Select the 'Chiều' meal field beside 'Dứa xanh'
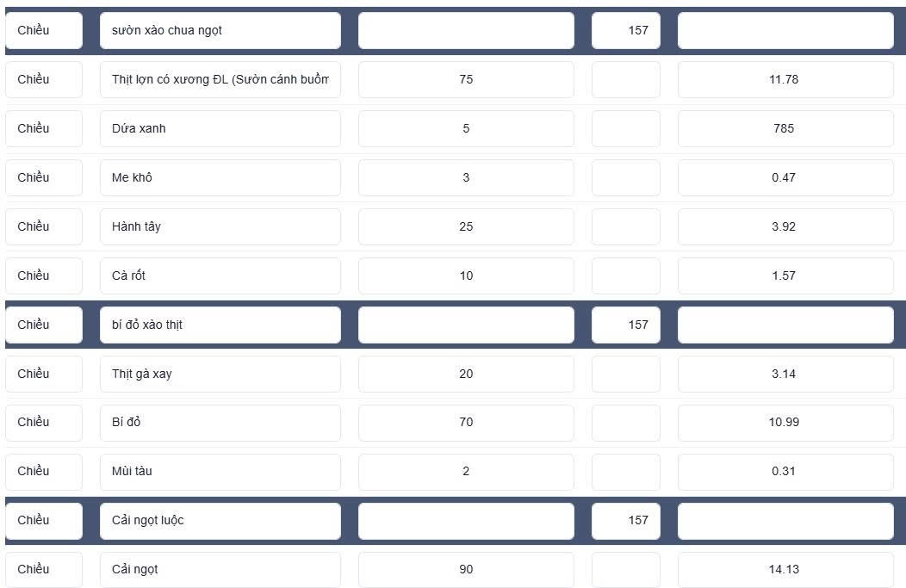 click(x=44, y=129)
